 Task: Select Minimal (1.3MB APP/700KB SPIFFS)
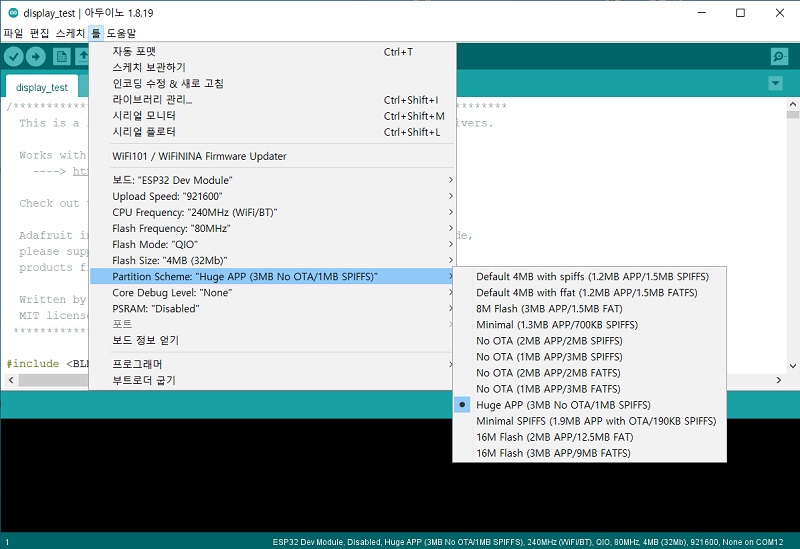(x=589, y=325)
